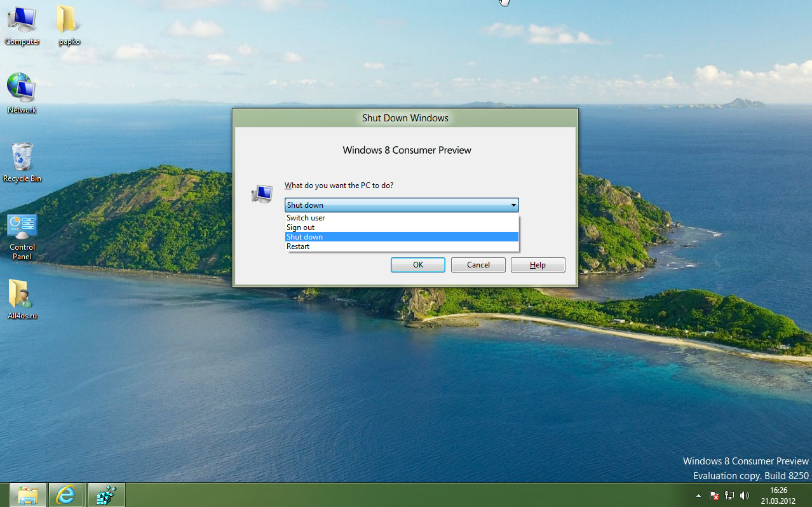This screenshot has height=507, width=812.
Task: Open the blue cubes app on taskbar
Action: (x=106, y=495)
